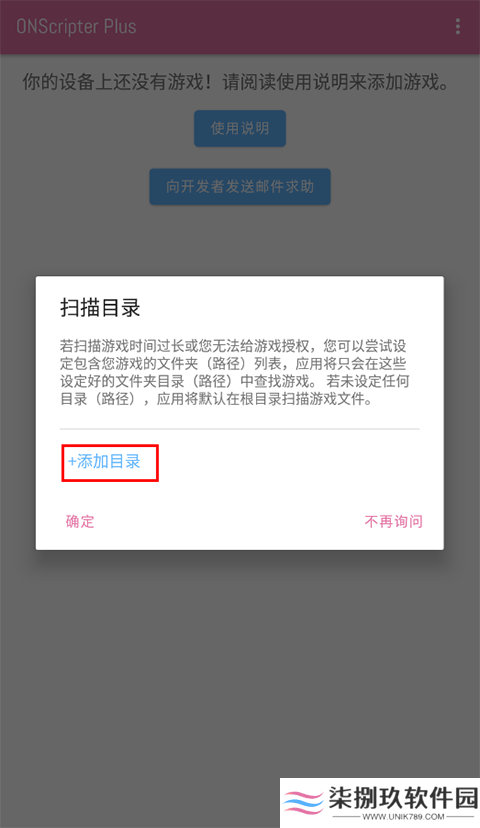Screen dimensions: 480x828
Task: Open the WWW.UNIK789.COM watermark link
Action: pos(403,816)
